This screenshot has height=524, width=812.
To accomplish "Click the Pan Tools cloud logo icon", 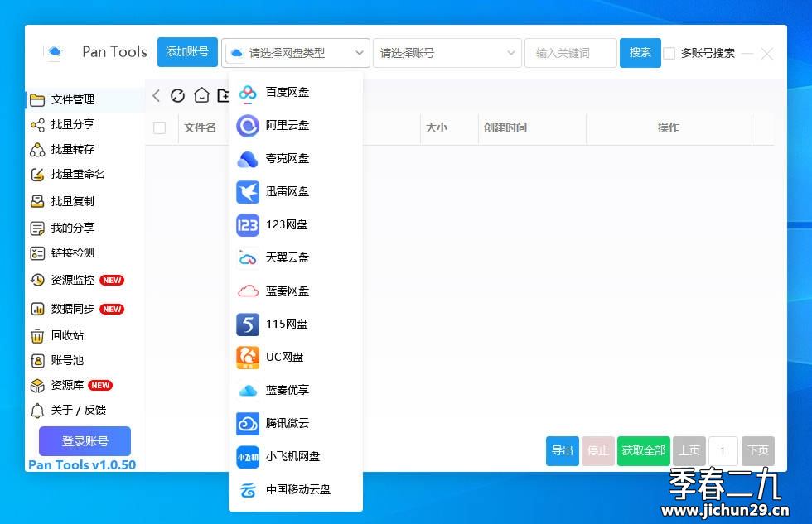I will click(x=55, y=51).
